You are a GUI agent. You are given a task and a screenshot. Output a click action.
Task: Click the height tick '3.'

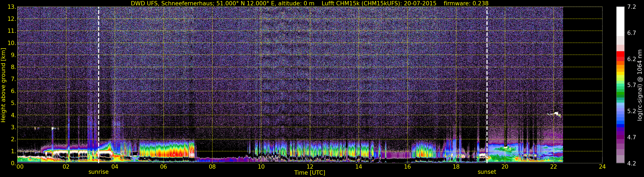13,127
